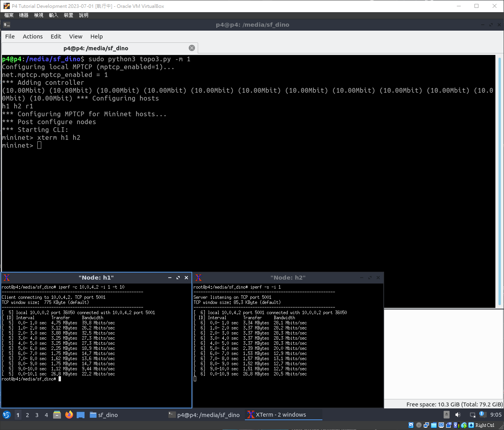
Task: Activate the sf_dino taskbar window button
Action: 104,415
